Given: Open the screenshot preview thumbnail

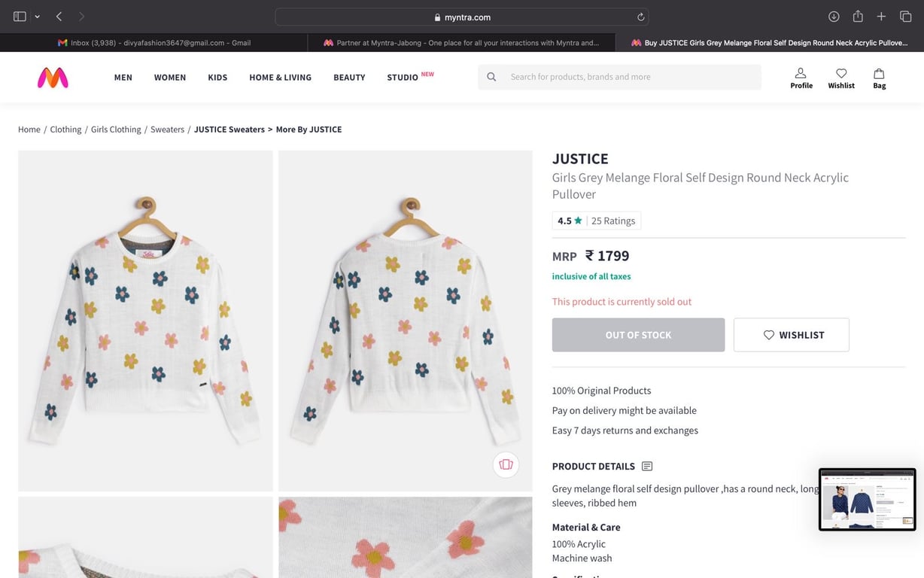Looking at the screenshot, I should [x=867, y=500].
